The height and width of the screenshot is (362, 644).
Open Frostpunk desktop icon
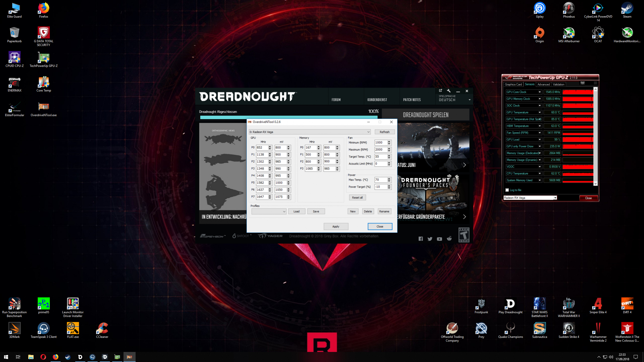click(481, 306)
